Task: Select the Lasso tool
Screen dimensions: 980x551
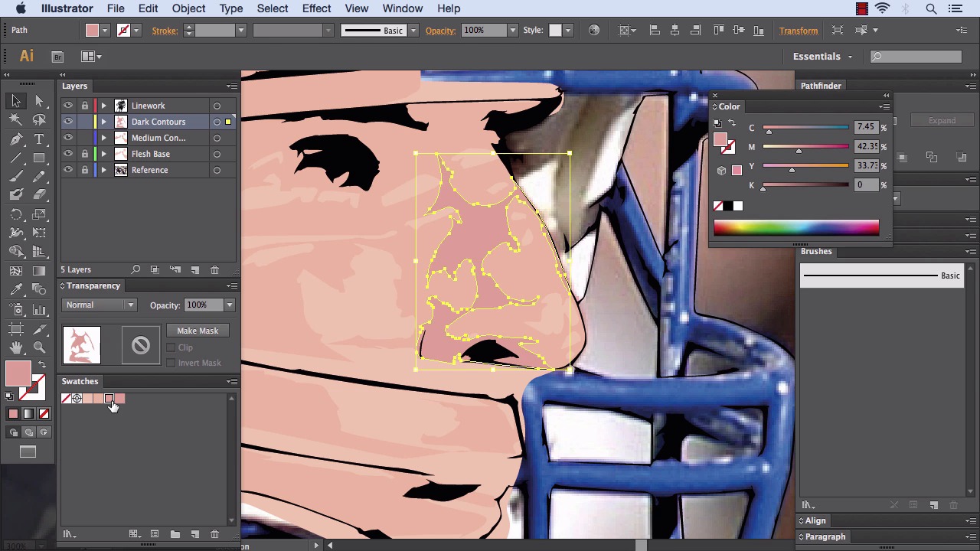Action: [40, 120]
